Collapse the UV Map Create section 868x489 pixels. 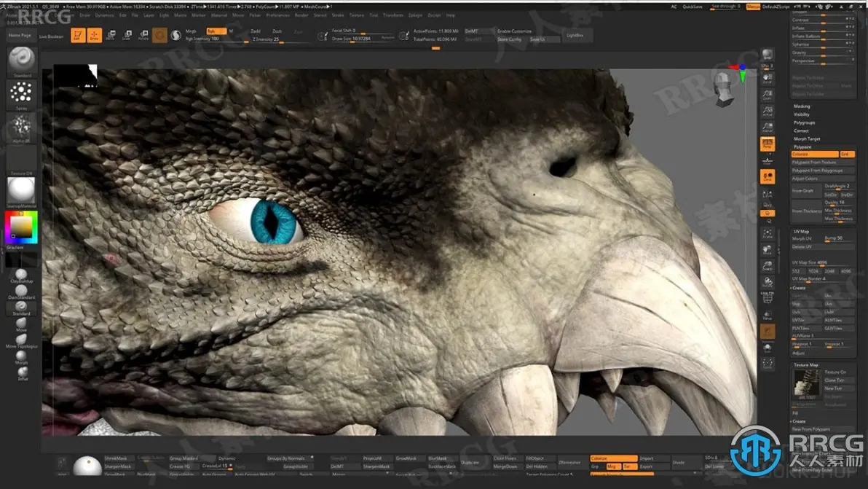tap(798, 288)
